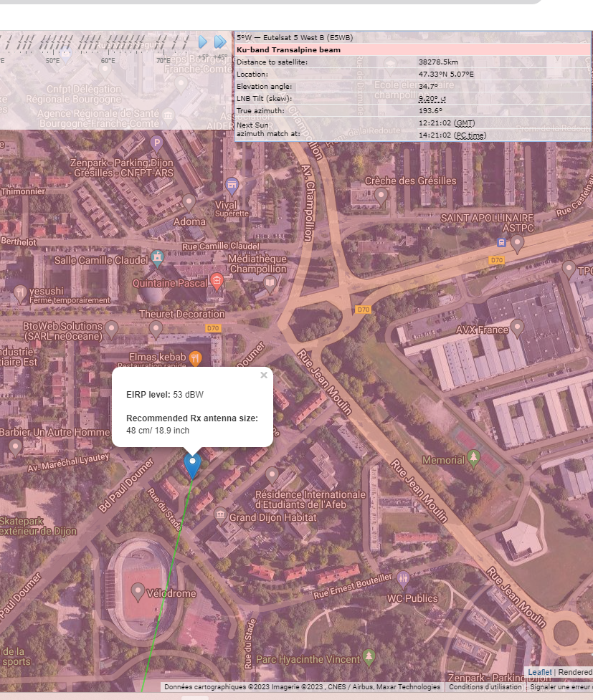Click the distance value 38278.5km
Image resolution: width=593 pixels, height=700 pixels.
tap(438, 62)
